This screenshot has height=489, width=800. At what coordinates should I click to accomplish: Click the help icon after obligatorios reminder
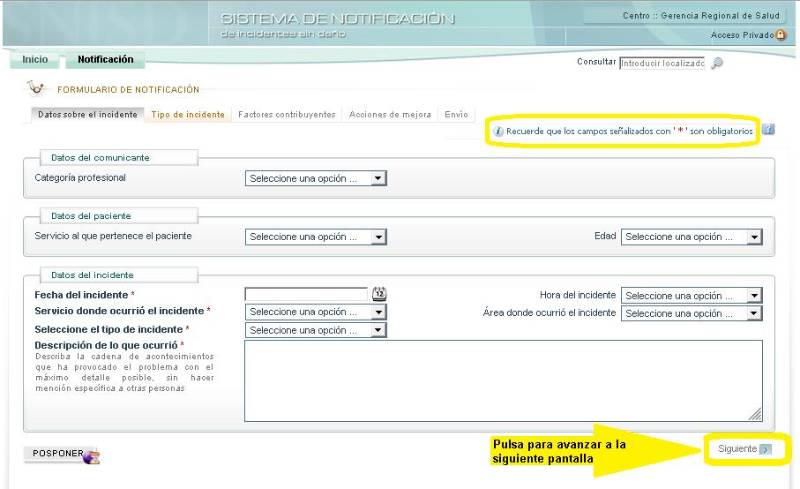(767, 130)
